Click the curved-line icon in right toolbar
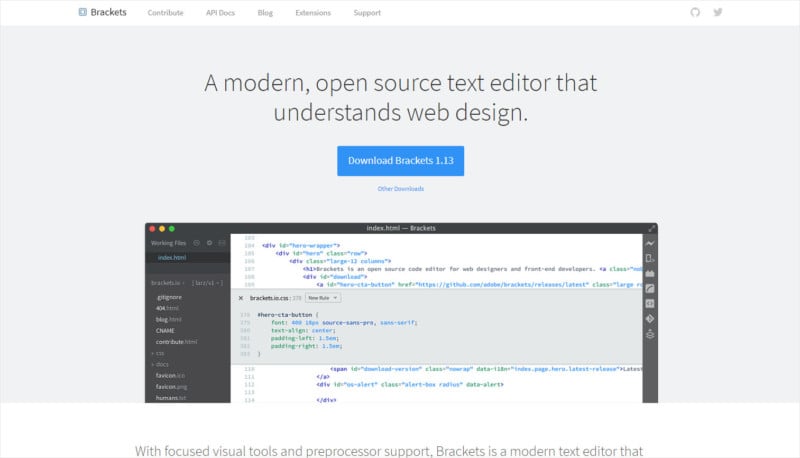The height and width of the screenshot is (458, 800). [x=650, y=289]
